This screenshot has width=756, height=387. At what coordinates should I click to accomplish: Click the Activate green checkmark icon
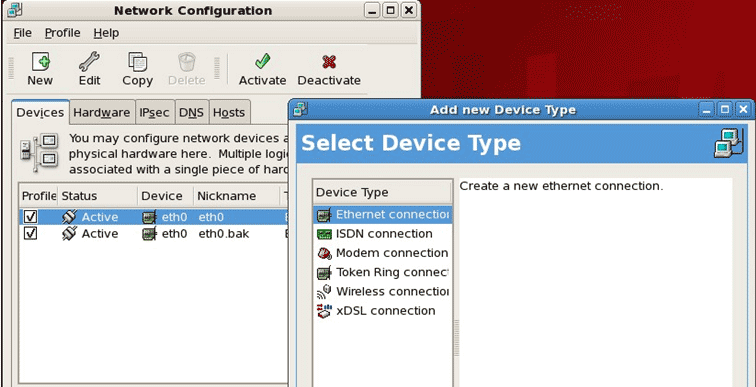click(263, 62)
